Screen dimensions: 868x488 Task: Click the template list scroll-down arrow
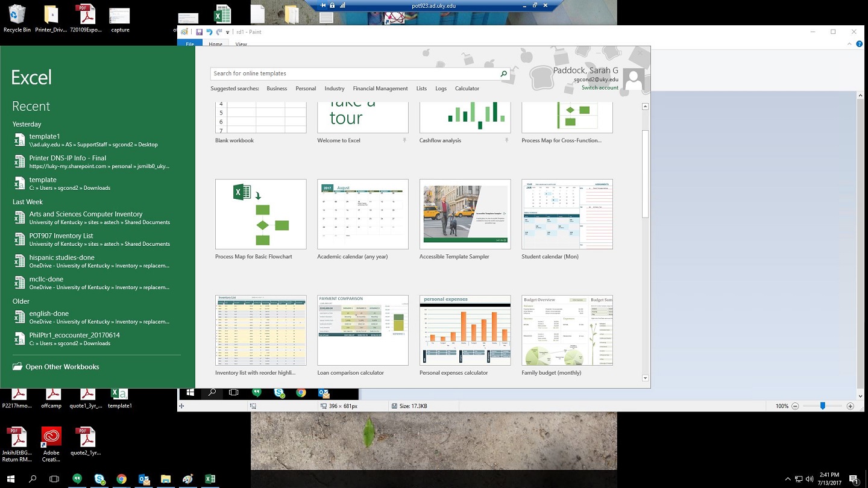click(645, 378)
